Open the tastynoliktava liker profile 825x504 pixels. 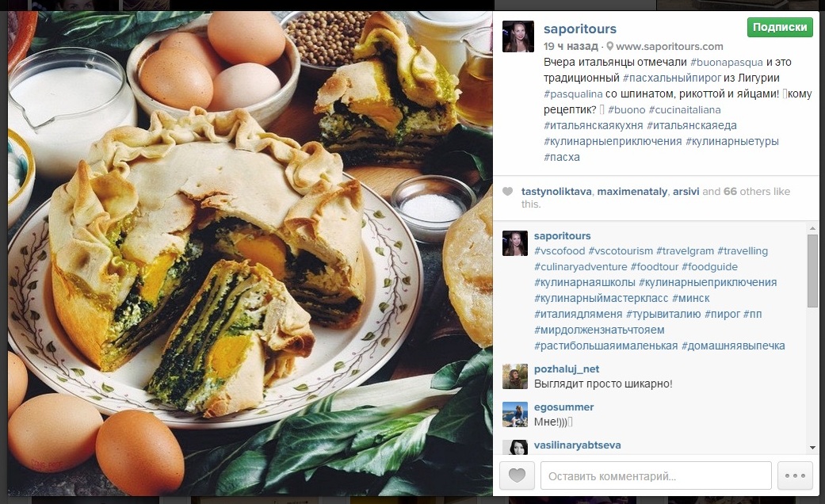556,192
